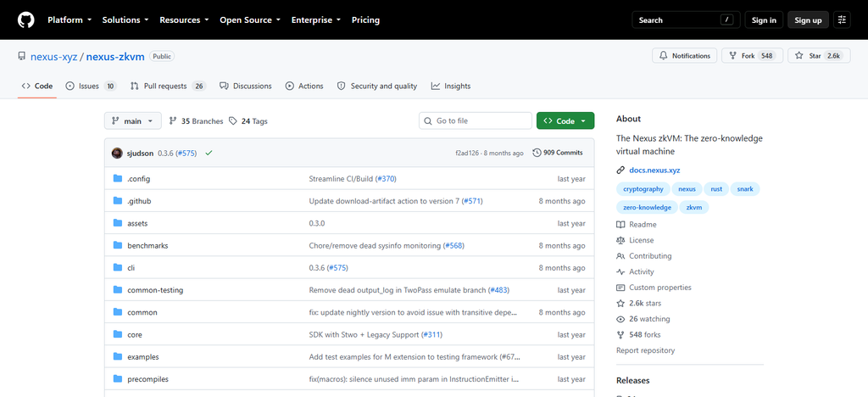Open the docs.nexus.xyz website link

(655, 171)
